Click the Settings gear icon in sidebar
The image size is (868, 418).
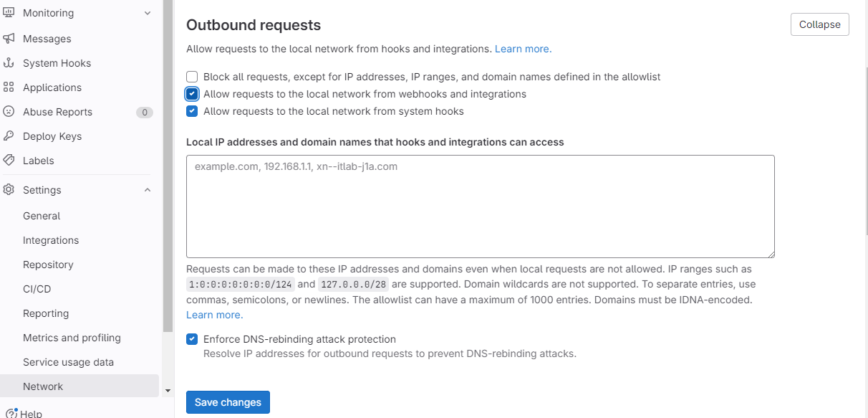(9, 190)
